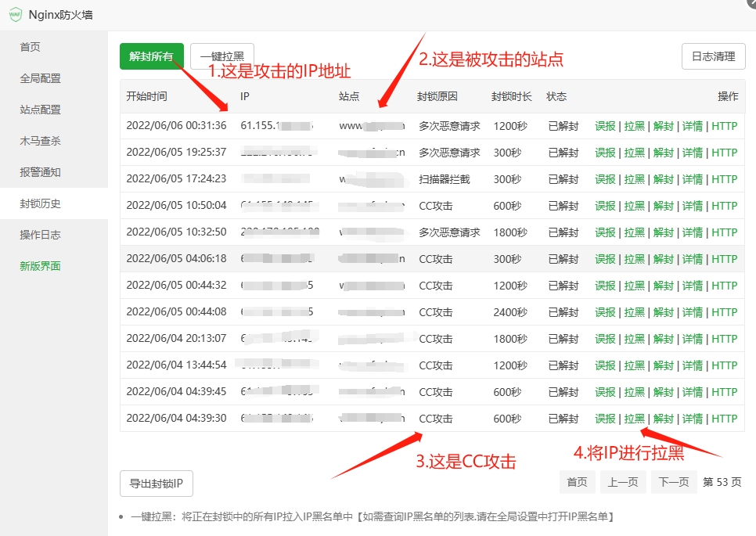Go to 站点配置 menu item
Image resolution: width=756 pixels, height=536 pixels.
coord(40,110)
